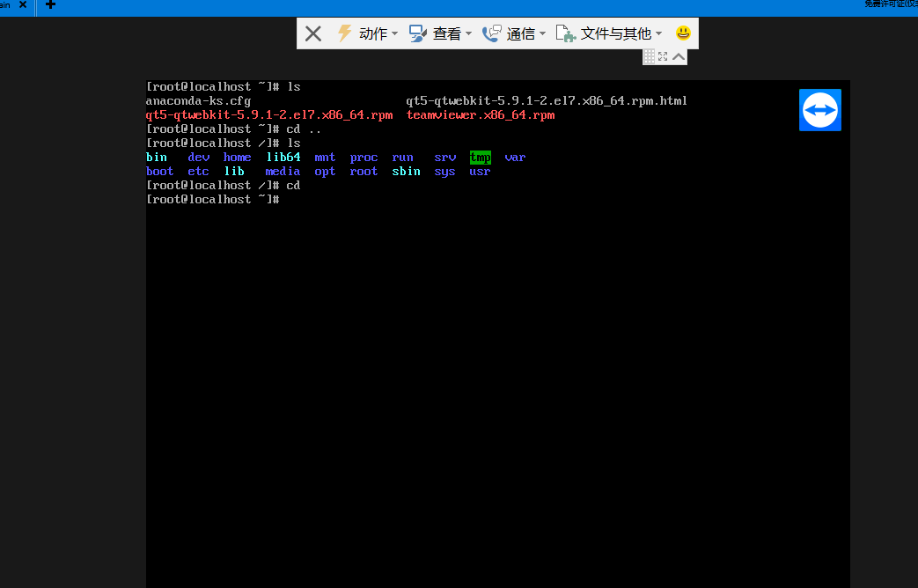
Task: Expand 动作 dropdown arrow
Action: pos(394,34)
